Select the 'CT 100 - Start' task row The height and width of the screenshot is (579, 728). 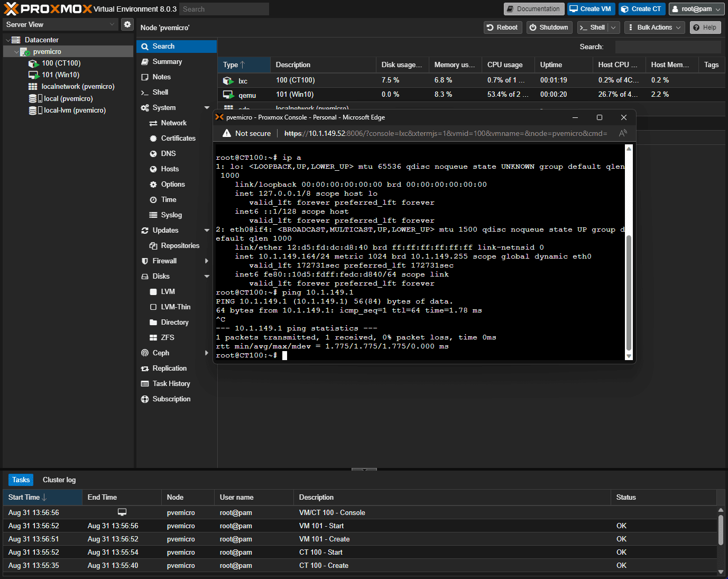(x=360, y=552)
